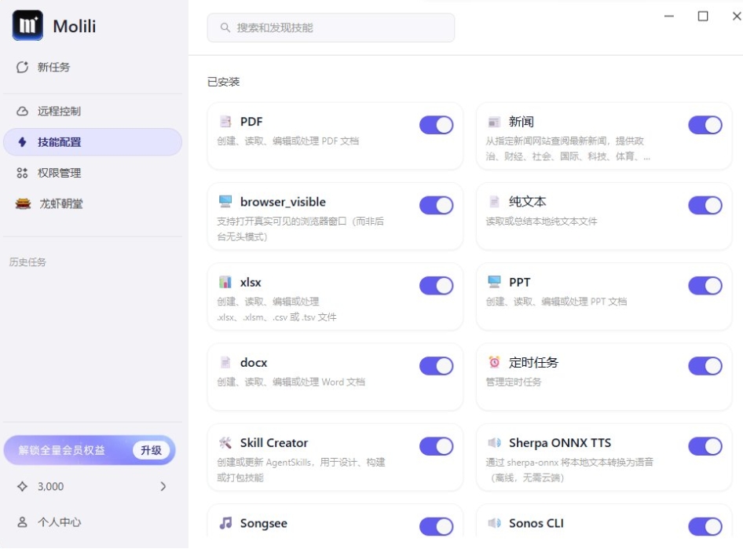Toggle the Sonos CLI skill switch
The height and width of the screenshot is (560, 743).
click(705, 526)
